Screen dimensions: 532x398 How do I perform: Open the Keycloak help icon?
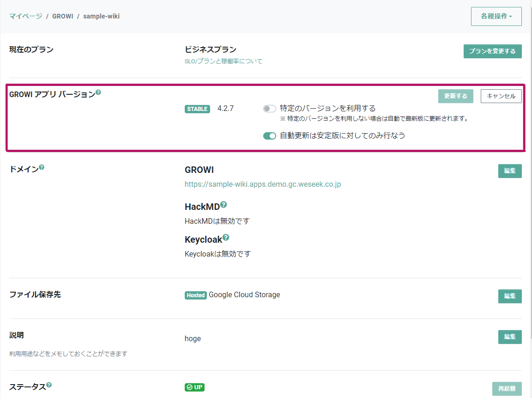[x=226, y=238]
